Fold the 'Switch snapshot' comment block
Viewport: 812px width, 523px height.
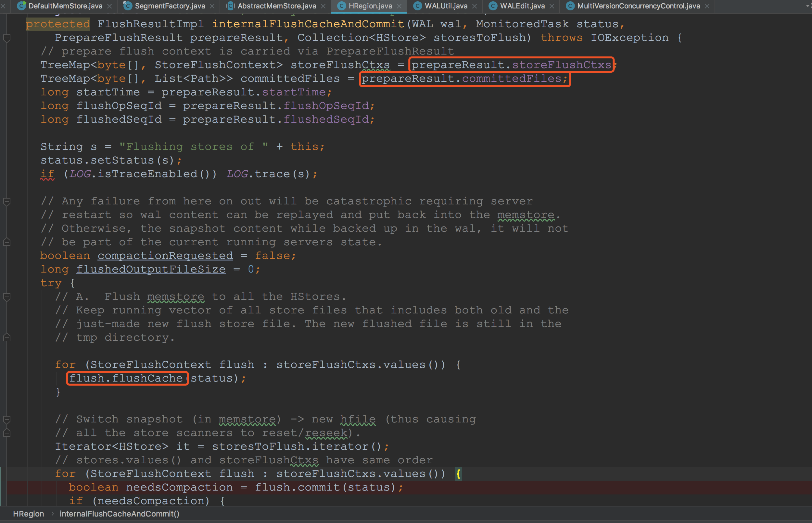click(x=6, y=420)
